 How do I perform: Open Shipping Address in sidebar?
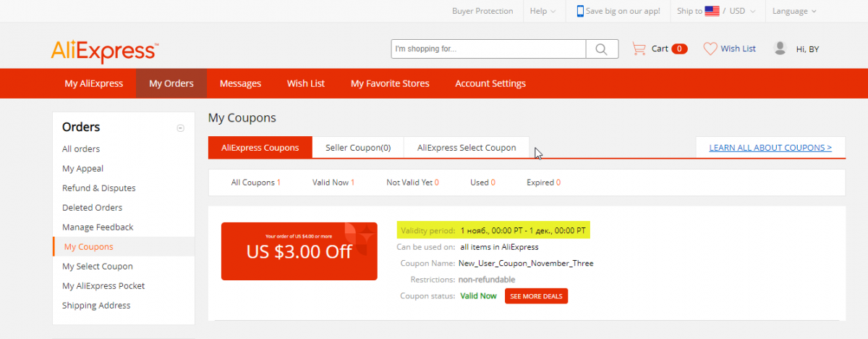[x=96, y=305]
